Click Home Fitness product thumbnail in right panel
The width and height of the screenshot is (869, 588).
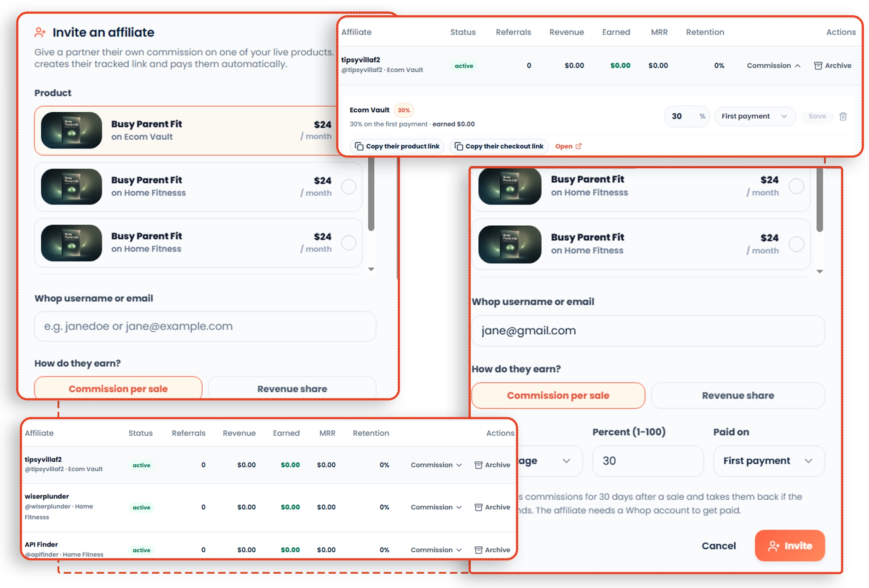tap(510, 244)
